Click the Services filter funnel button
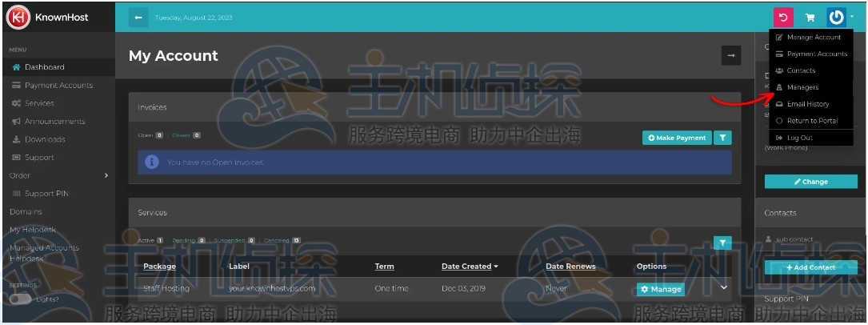The width and height of the screenshot is (868, 325). (722, 242)
